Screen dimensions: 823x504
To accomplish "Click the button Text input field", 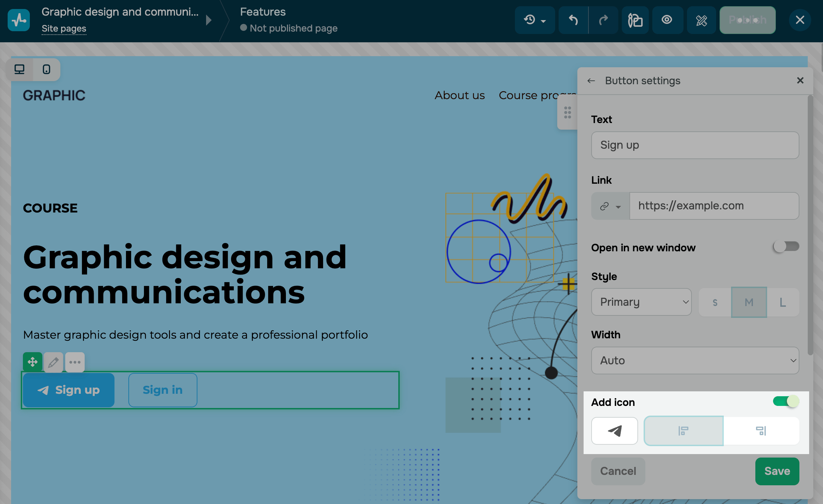I will [x=695, y=145].
